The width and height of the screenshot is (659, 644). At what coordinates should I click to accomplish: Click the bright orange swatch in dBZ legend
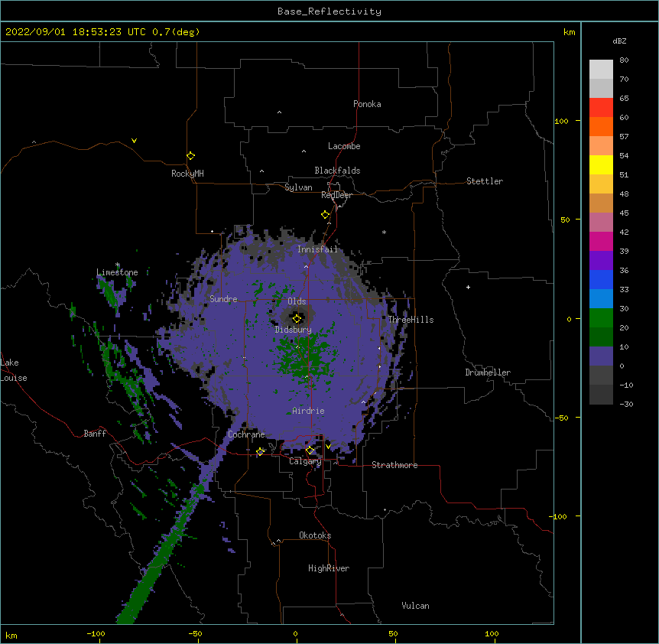[601, 126]
